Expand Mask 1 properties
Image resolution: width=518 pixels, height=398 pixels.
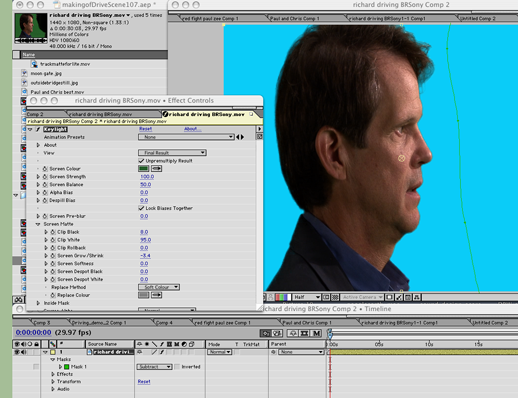[60, 367]
